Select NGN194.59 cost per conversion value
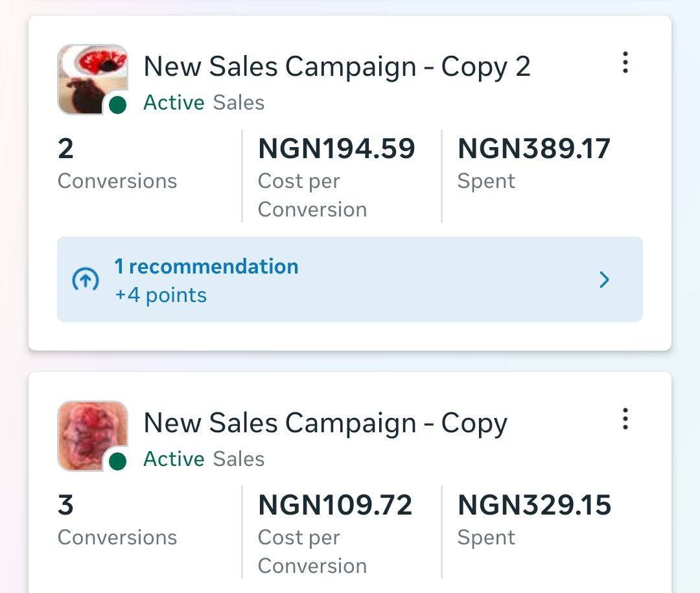This screenshot has height=593, width=700. 336,148
